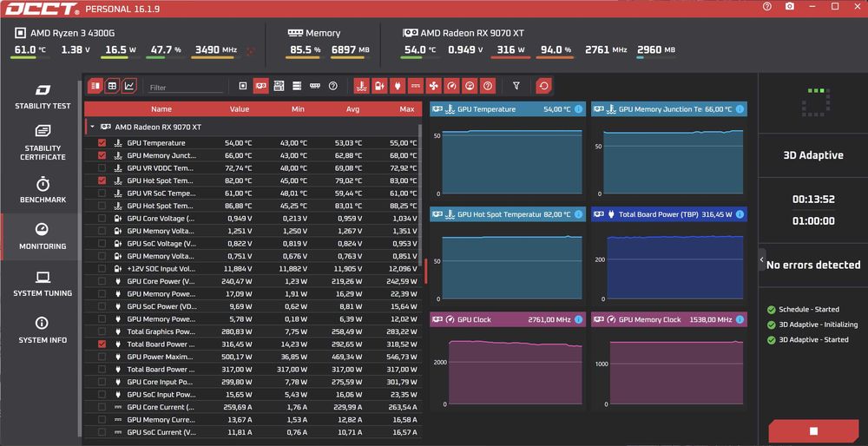Viewport: 868px width, 446px height.
Task: Toggle unknown sensor type filter
Action: (x=488, y=86)
